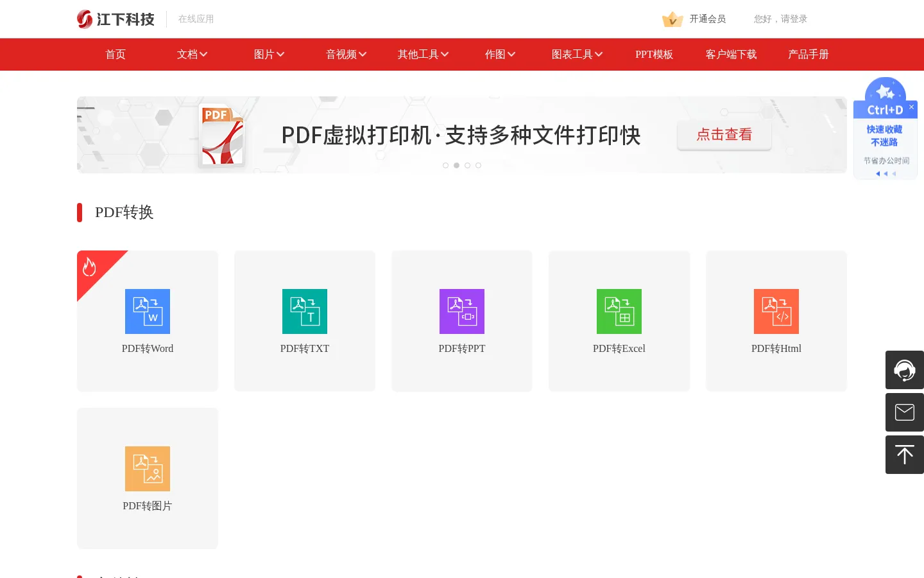Image resolution: width=924 pixels, height=578 pixels.
Task: Select the third banner carousel dot
Action: 467,166
